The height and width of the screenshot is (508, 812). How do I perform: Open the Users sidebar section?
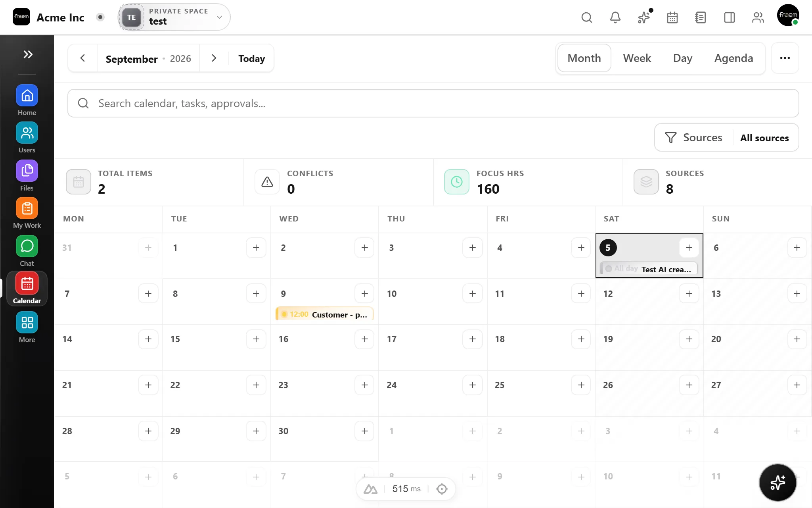(x=27, y=133)
